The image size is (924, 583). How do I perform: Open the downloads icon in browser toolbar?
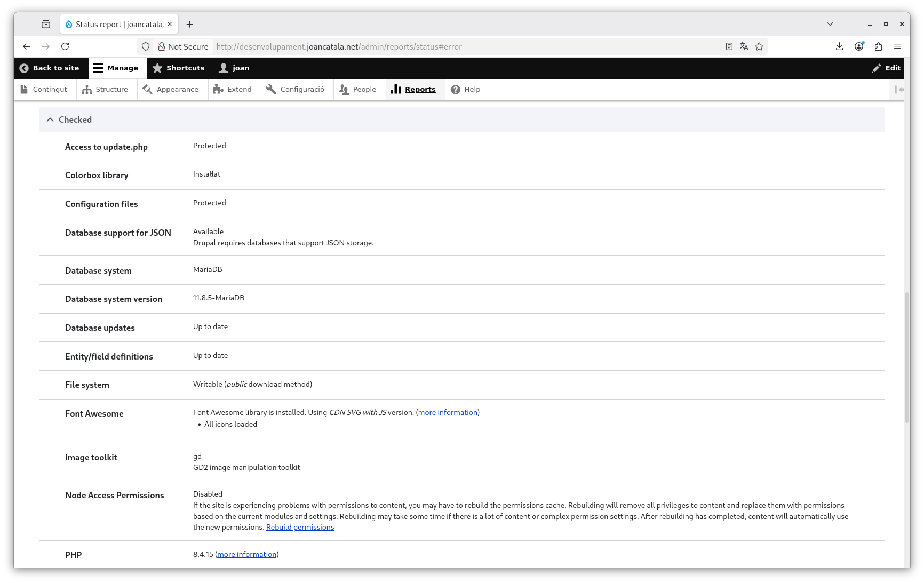(839, 46)
